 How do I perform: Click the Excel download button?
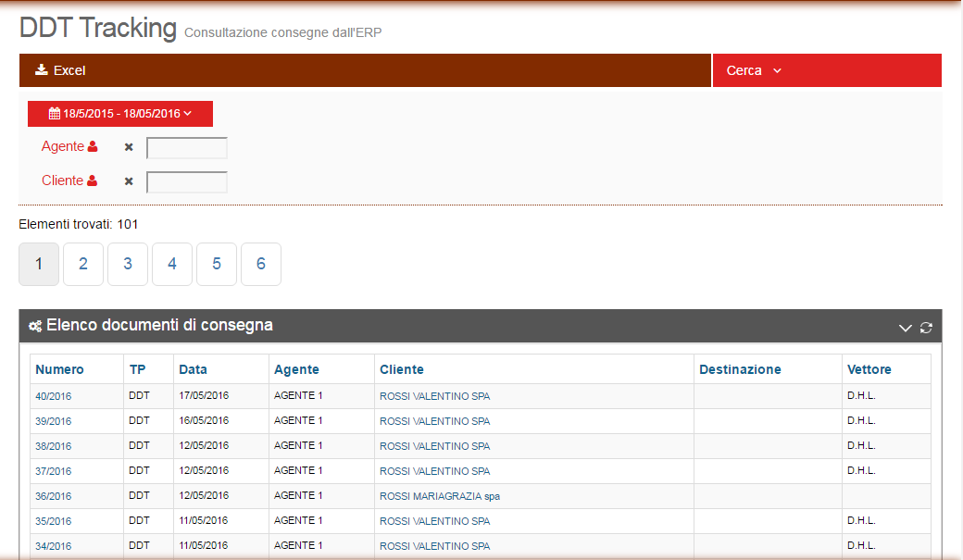60,70
